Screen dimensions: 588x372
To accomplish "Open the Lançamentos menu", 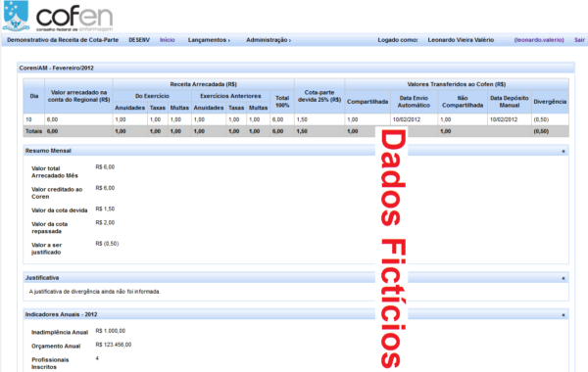I will (209, 40).
